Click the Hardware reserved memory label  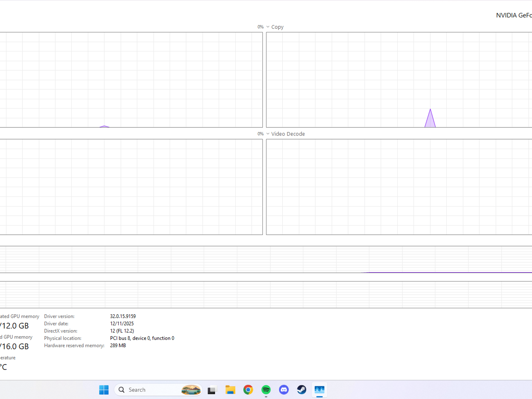point(74,345)
